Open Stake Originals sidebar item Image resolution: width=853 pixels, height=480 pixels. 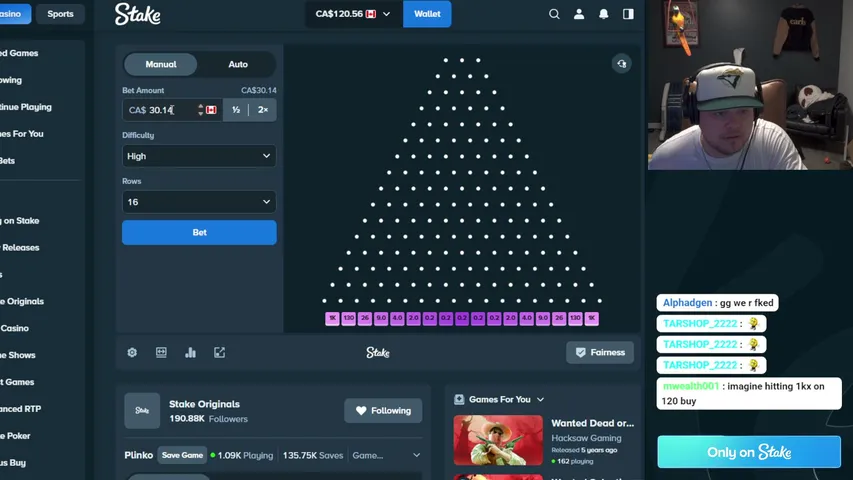click(22, 301)
